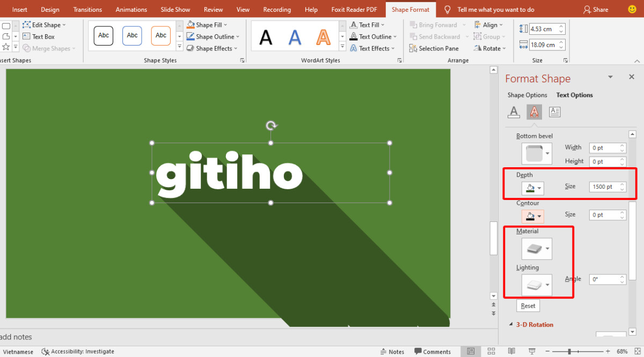Switch to Shape Options tab

(x=526, y=95)
